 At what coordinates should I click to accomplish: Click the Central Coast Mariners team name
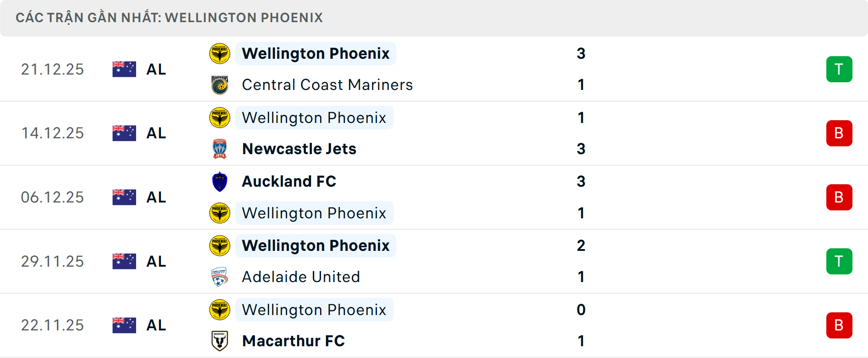click(327, 85)
